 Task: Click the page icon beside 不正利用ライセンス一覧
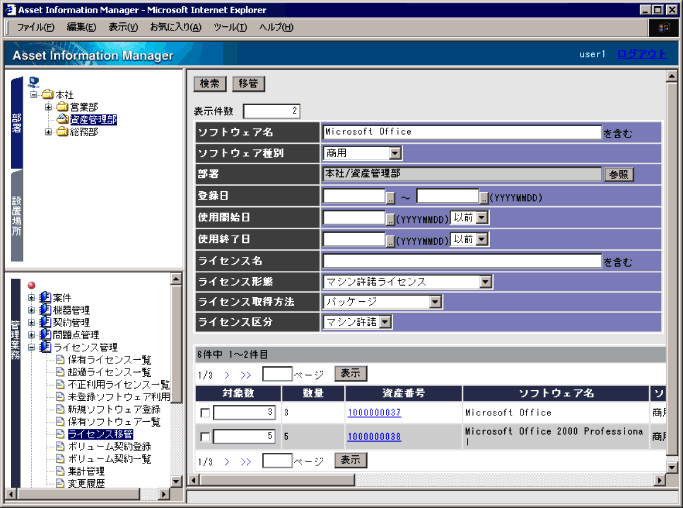[60, 384]
